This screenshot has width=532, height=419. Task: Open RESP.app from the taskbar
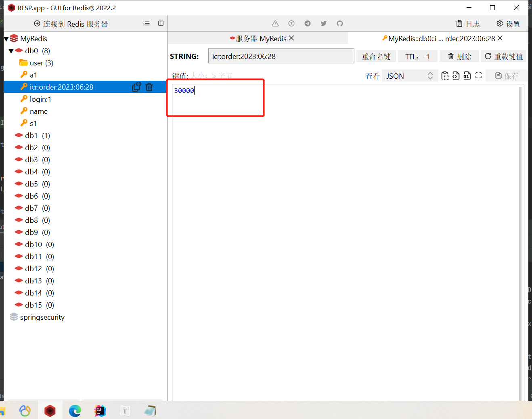[x=50, y=411]
